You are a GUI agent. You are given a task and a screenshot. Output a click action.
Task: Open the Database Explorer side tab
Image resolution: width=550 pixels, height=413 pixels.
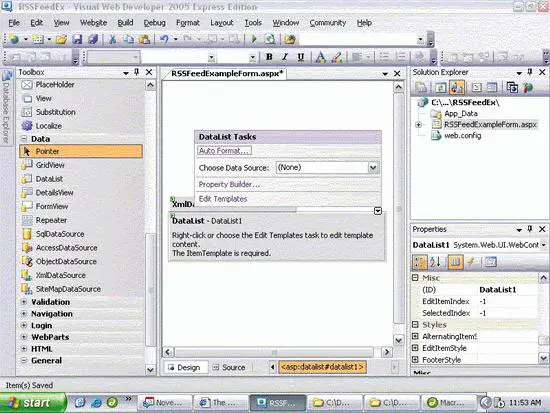[x=7, y=107]
